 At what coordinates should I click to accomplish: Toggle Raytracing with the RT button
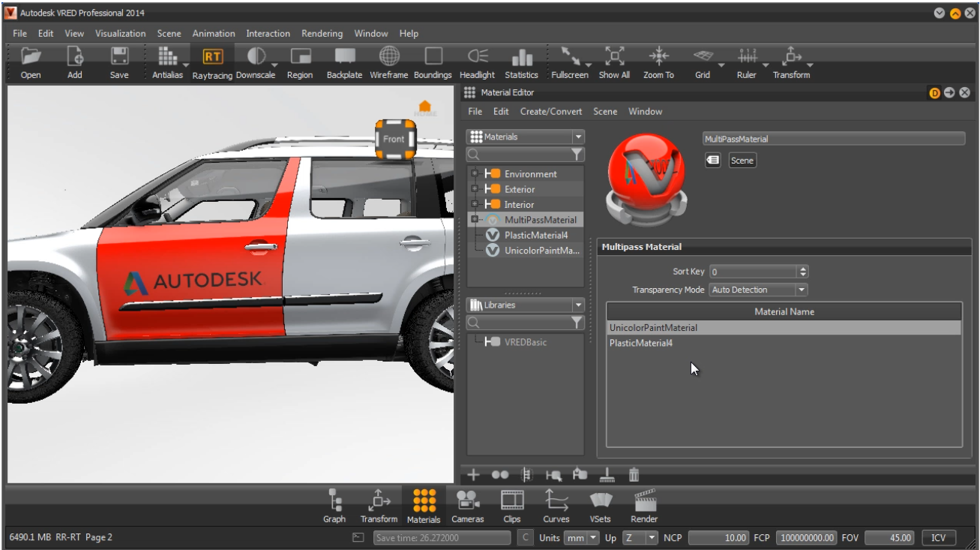(x=212, y=56)
